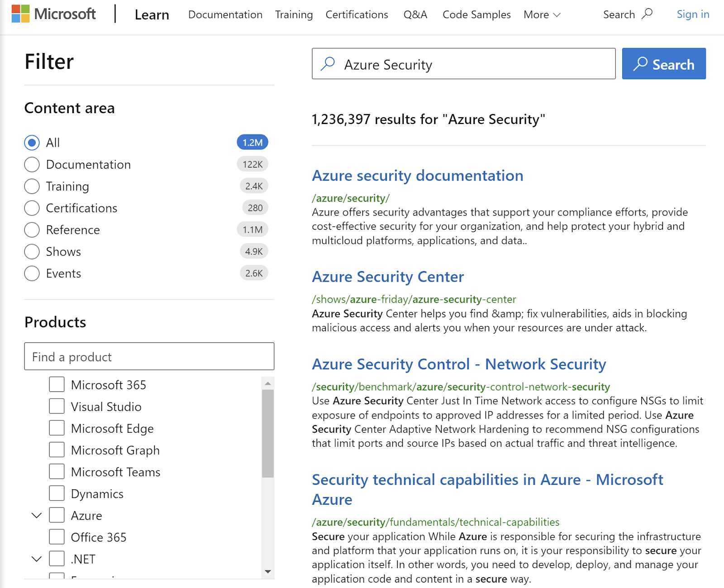Click the blue Search button

click(x=664, y=64)
